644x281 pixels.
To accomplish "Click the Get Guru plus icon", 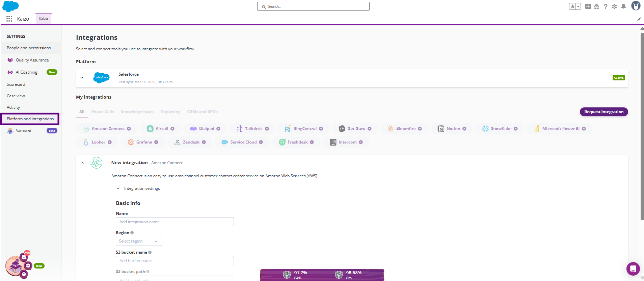I will tap(370, 129).
